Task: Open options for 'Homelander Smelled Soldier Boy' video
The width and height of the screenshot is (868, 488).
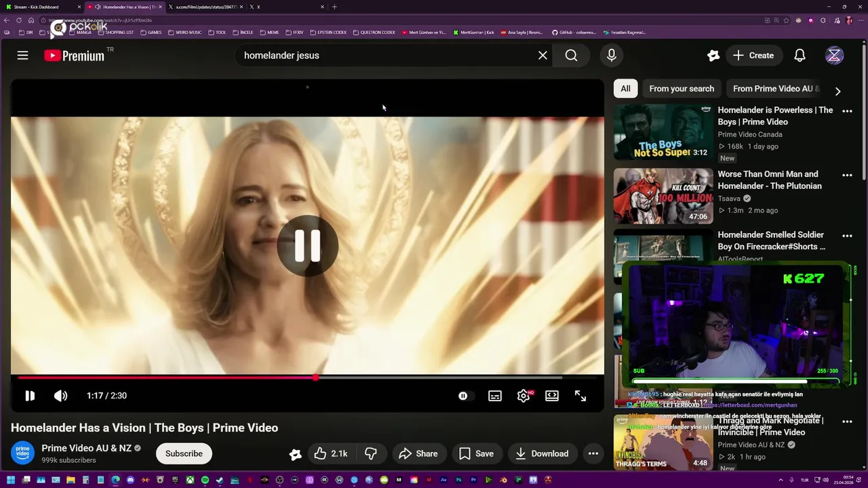Action: pos(847,236)
